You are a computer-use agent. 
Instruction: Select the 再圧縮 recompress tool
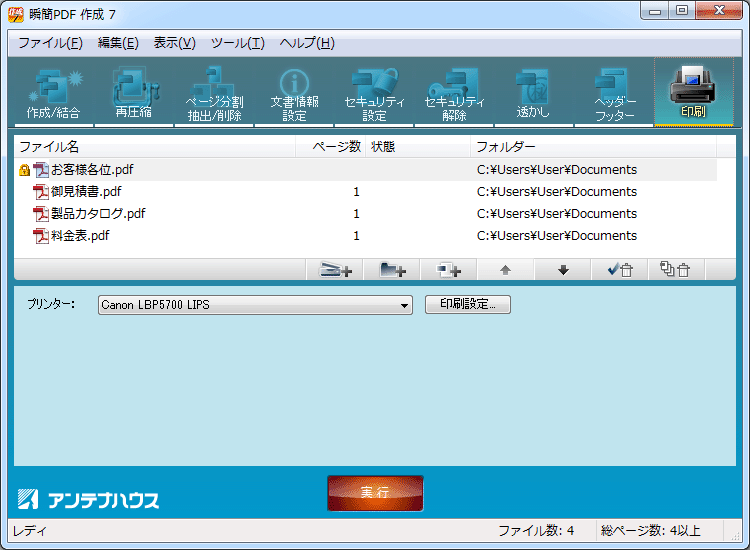pos(133,94)
